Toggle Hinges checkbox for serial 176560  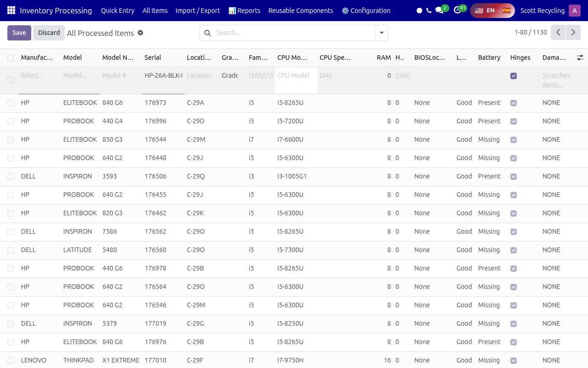(514, 250)
